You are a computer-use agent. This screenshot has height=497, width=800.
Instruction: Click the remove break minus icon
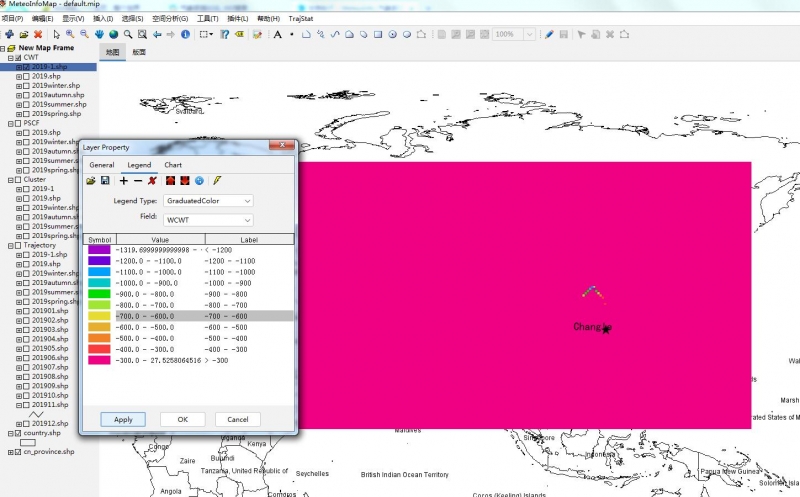click(138, 180)
